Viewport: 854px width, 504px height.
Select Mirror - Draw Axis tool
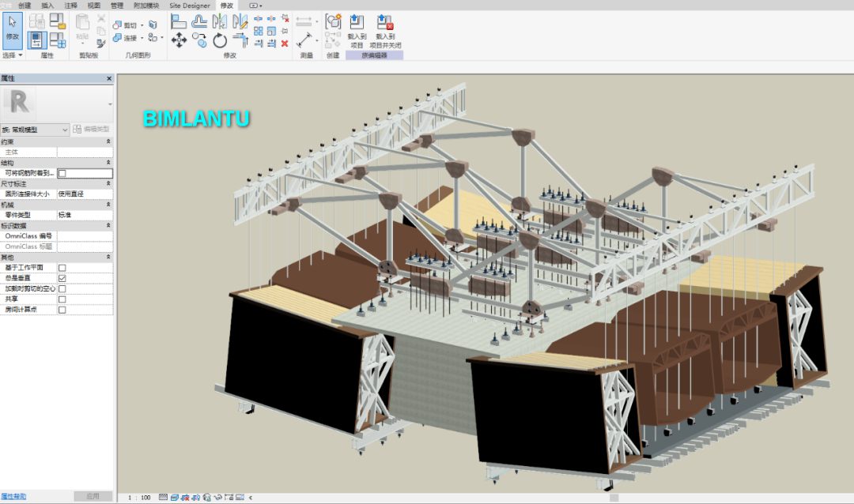pyautogui.click(x=240, y=22)
